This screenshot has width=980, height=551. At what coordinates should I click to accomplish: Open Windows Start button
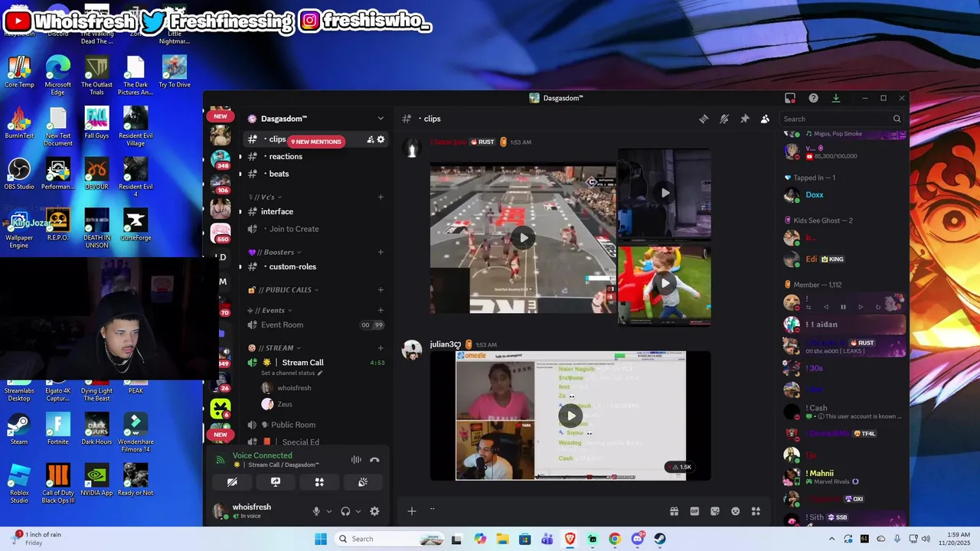click(x=321, y=539)
